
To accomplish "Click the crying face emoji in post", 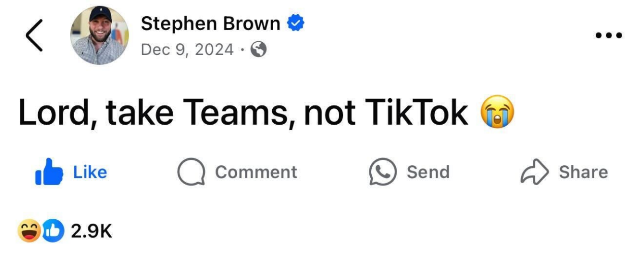I will pos(497,113).
